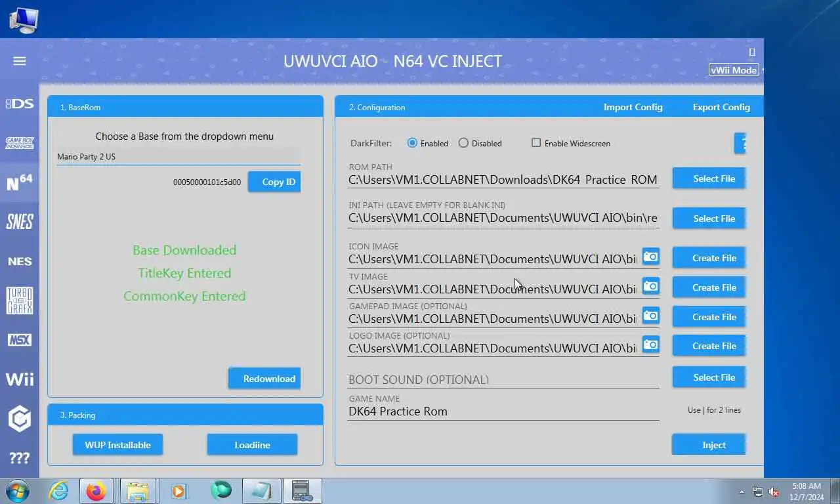Click camera icon next to Gamepad Image path

point(650,316)
